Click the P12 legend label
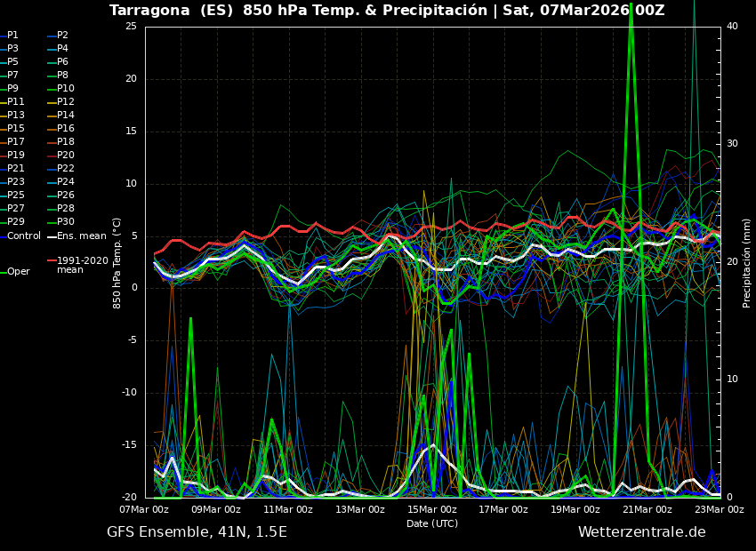This screenshot has width=756, height=551. 66,101
